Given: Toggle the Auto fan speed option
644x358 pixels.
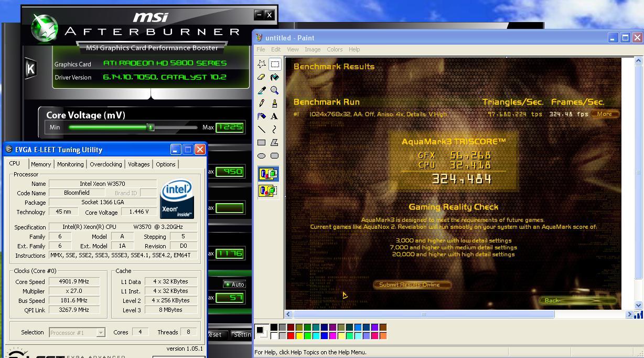Looking at the screenshot, I should click(234, 285).
